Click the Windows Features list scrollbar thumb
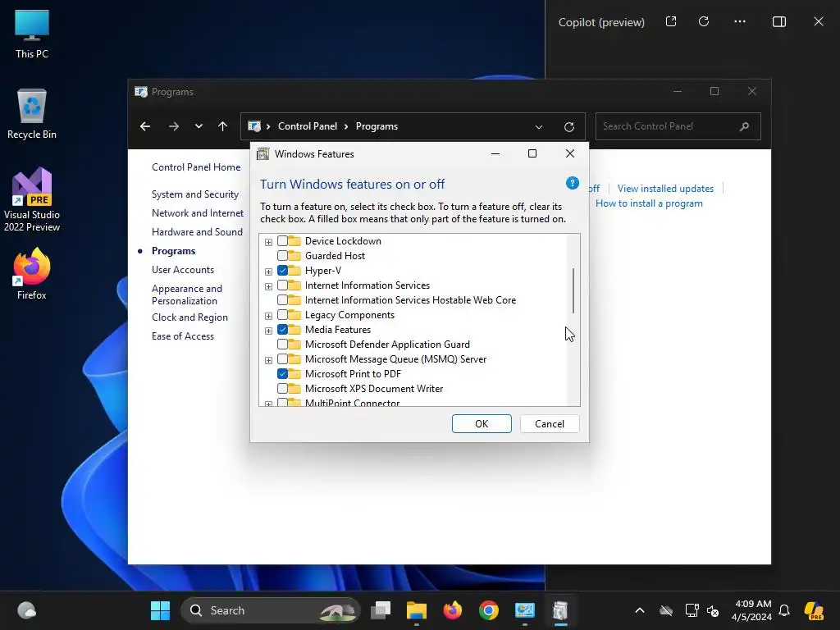 point(573,291)
